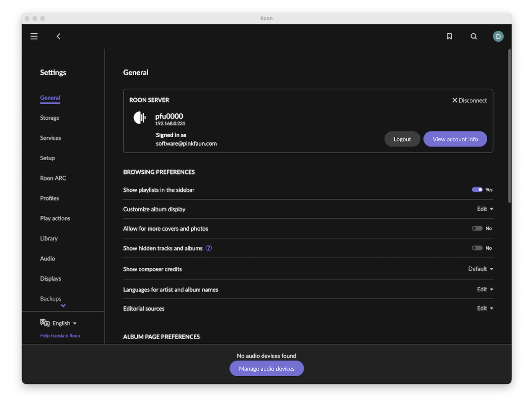Open the search magnifier icon
532x410 pixels.
coord(474,36)
